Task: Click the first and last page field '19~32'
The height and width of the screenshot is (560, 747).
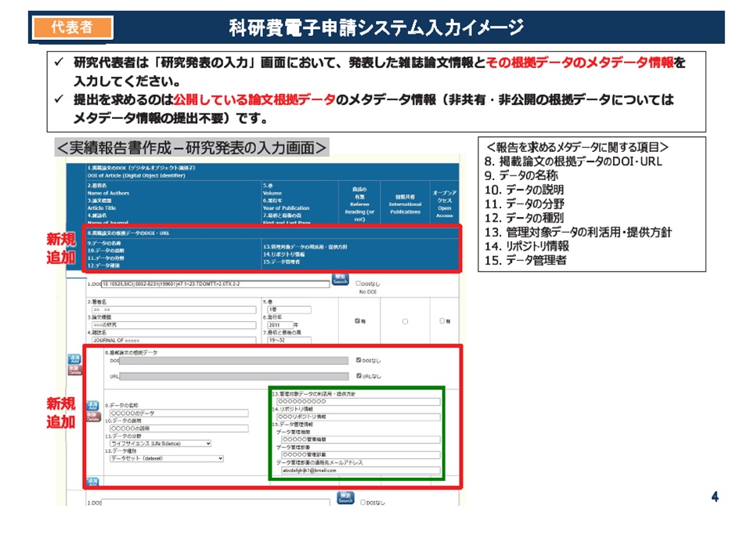Action: (289, 340)
